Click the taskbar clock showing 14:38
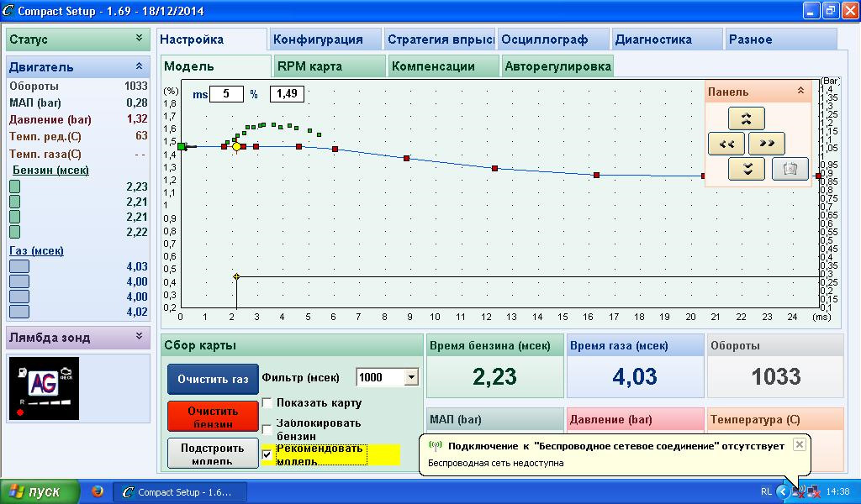This screenshot has width=861, height=504. point(838,492)
